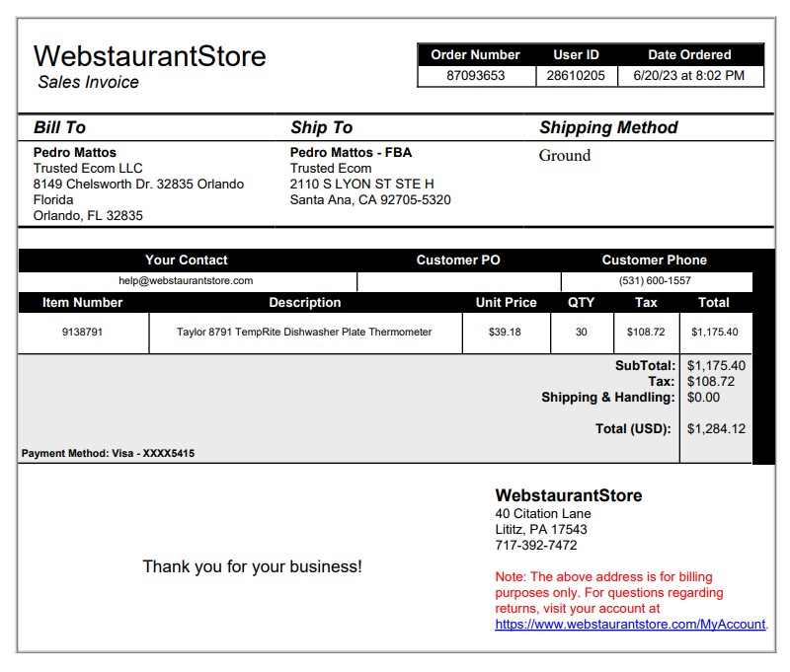Click the SubTotal label

[645, 365]
